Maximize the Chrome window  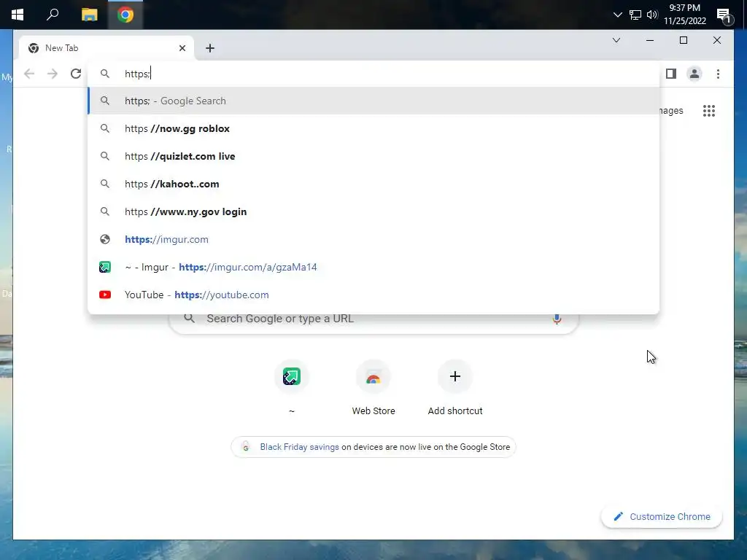pos(683,40)
